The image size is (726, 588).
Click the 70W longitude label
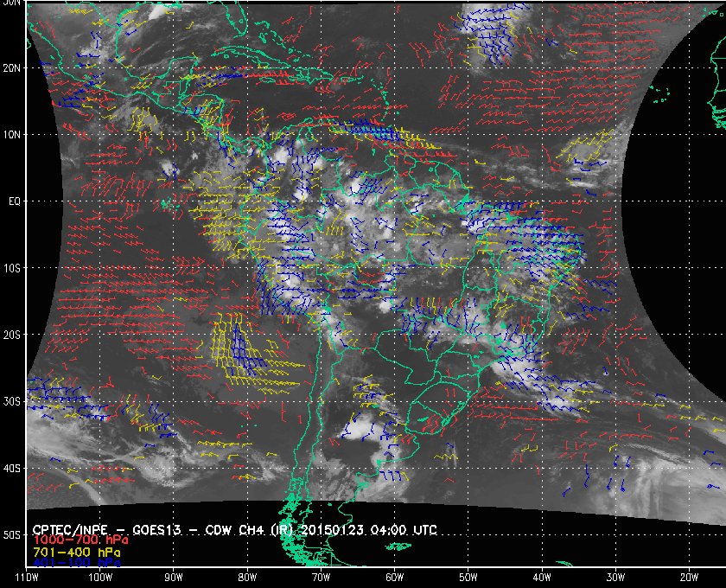pos(321,578)
